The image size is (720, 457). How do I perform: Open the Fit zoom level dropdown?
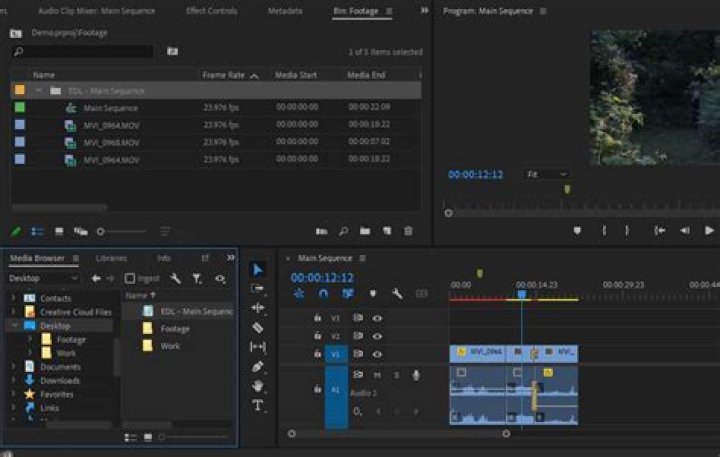pyautogui.click(x=546, y=175)
